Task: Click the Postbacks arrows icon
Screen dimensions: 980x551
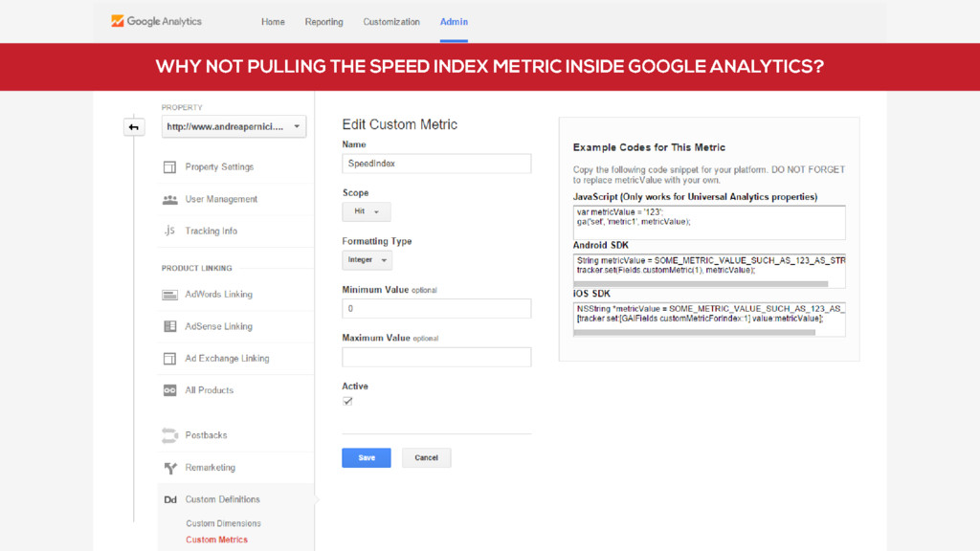Action: pos(169,435)
